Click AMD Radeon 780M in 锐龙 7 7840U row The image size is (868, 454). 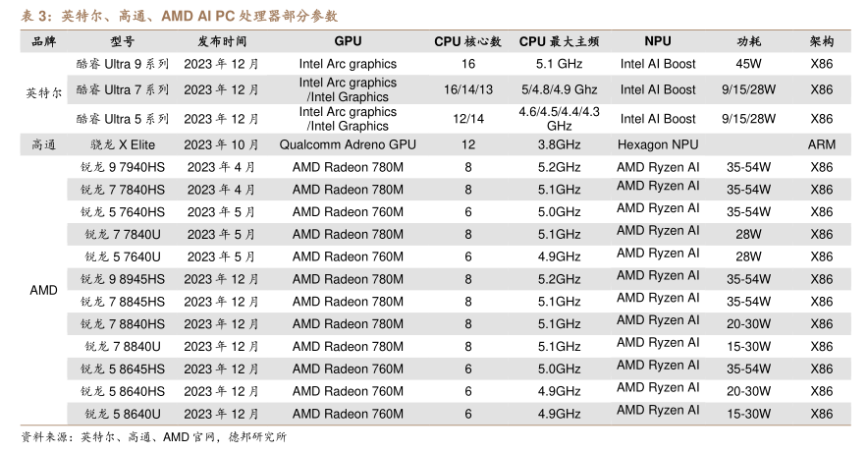(x=348, y=235)
